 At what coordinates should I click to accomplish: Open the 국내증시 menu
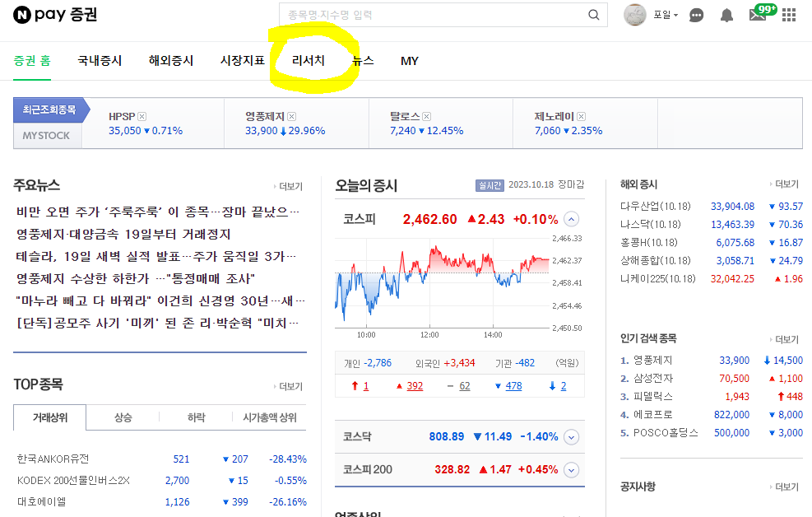point(100,61)
